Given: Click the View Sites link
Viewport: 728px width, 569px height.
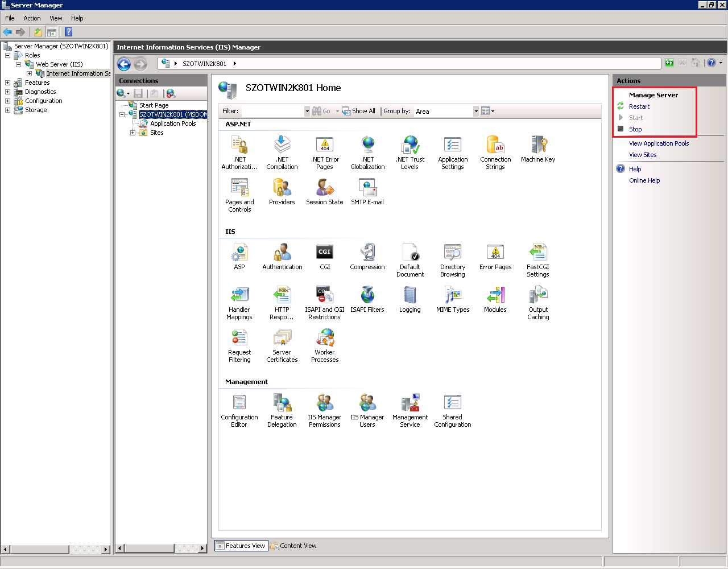Looking at the screenshot, I should point(643,155).
